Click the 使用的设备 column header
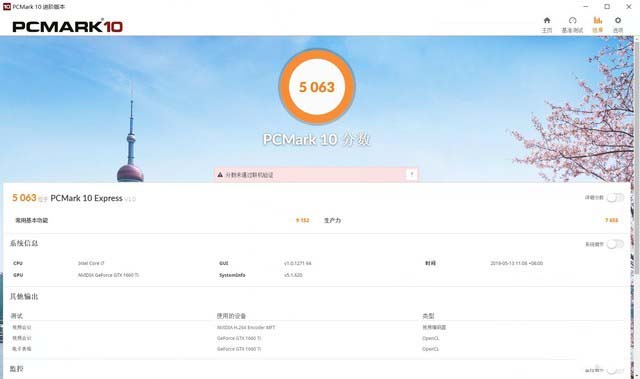 [231, 316]
